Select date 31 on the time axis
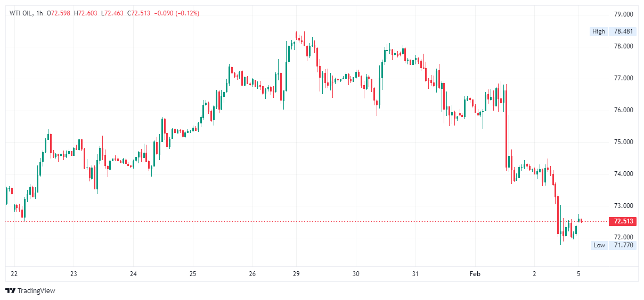 [x=415, y=274]
